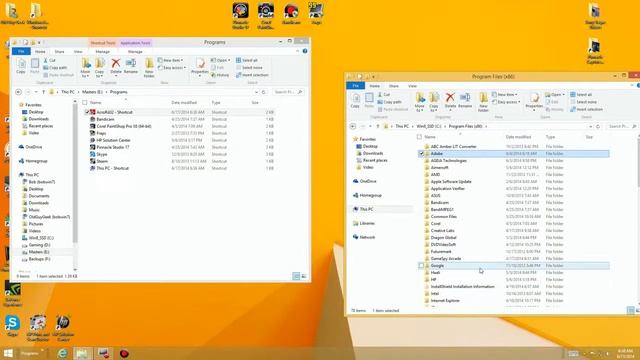This screenshot has width=640, height=360.
Task: Click Invert selection in Programs window
Action: tap(252, 75)
